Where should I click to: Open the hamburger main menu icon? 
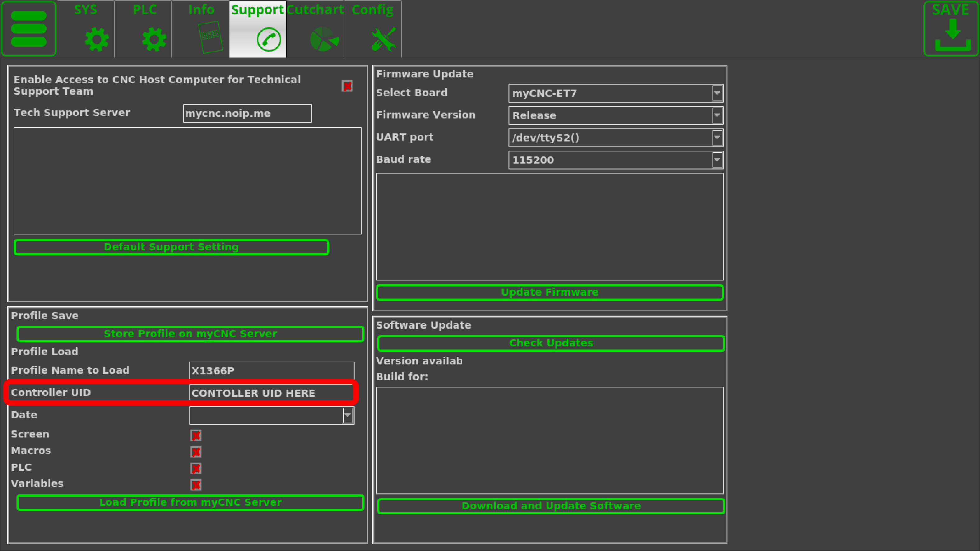click(29, 29)
